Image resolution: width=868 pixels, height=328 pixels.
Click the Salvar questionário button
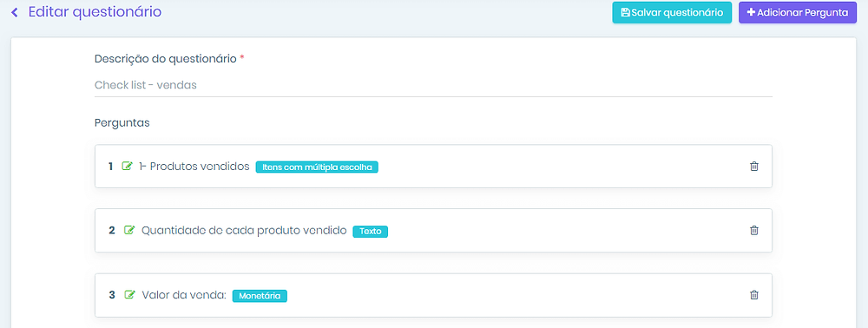pos(672,12)
